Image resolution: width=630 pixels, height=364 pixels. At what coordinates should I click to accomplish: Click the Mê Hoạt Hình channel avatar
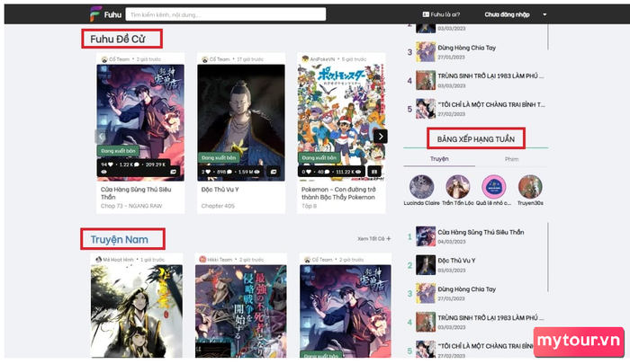pyautogui.click(x=98, y=260)
